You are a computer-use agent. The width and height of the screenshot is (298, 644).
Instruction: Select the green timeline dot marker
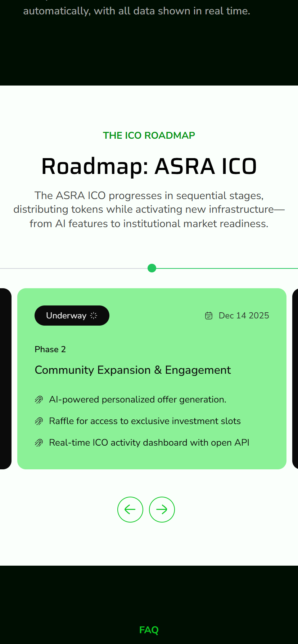click(152, 268)
